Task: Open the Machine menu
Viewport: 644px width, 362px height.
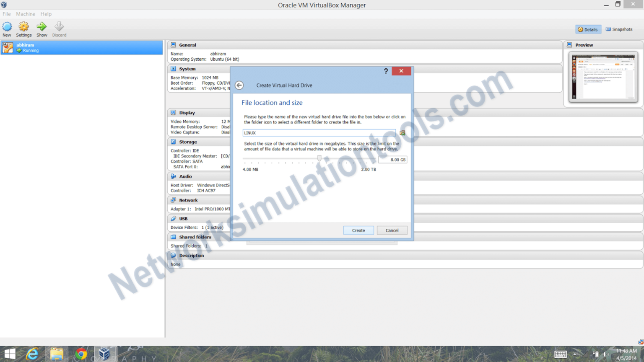Action: tap(26, 14)
